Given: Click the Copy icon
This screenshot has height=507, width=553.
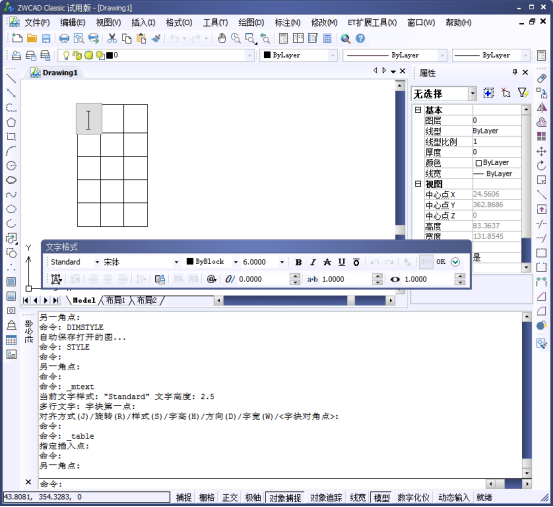Looking at the screenshot, I should click(x=127, y=38).
